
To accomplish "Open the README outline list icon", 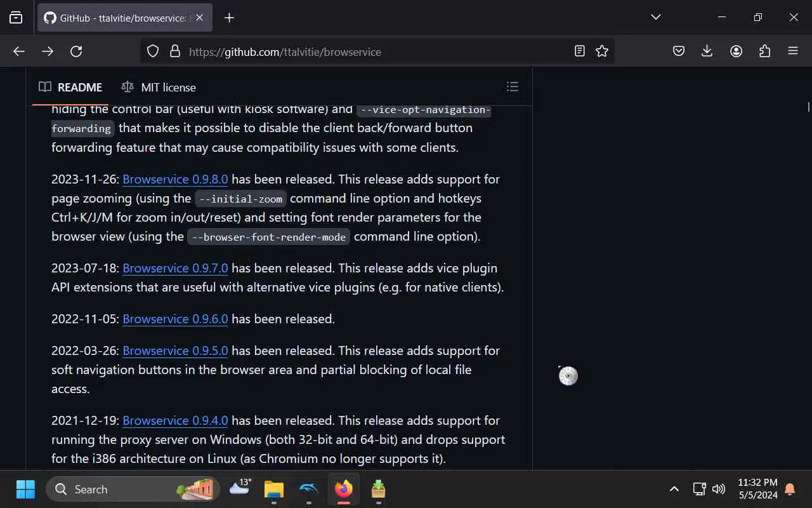I will coord(513,87).
